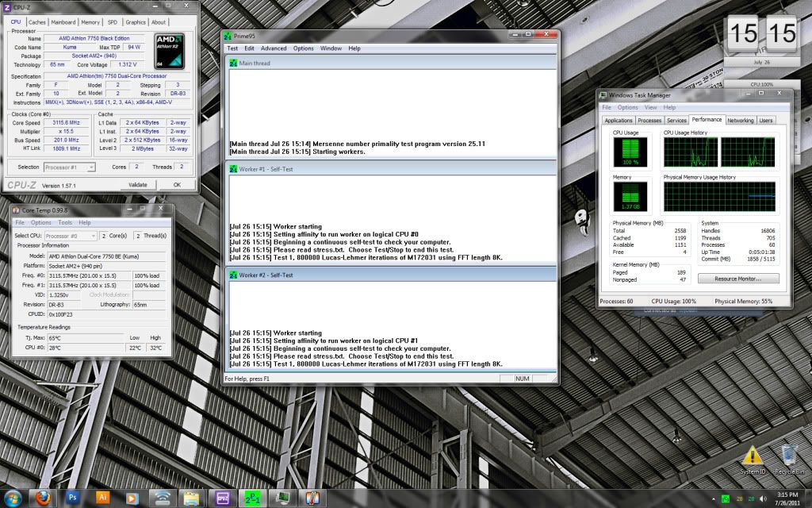Click 'Processes: 60' in Task Manager status bar

coord(615,301)
